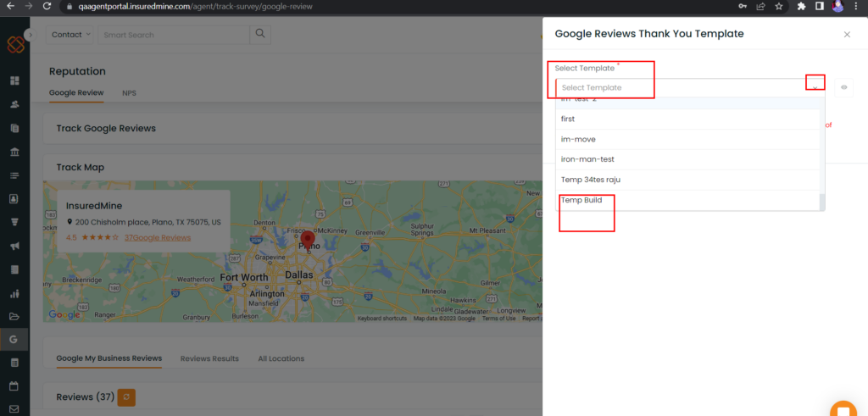The width and height of the screenshot is (868, 416).
Task: Open the Chrome three-dot menu
Action: 857,6
